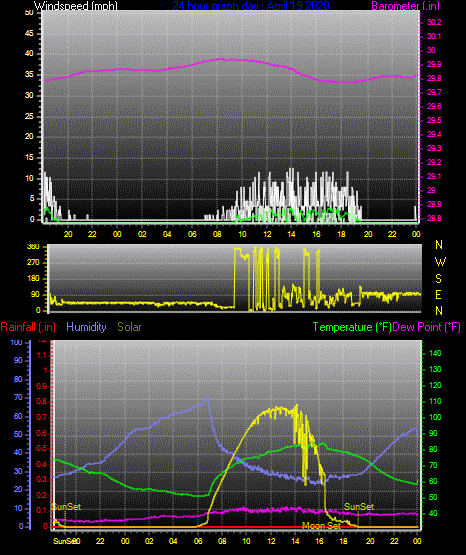Screen dimensions: 466x555
Task: Click the 29.9 barometer scale value
Action: pos(434,64)
